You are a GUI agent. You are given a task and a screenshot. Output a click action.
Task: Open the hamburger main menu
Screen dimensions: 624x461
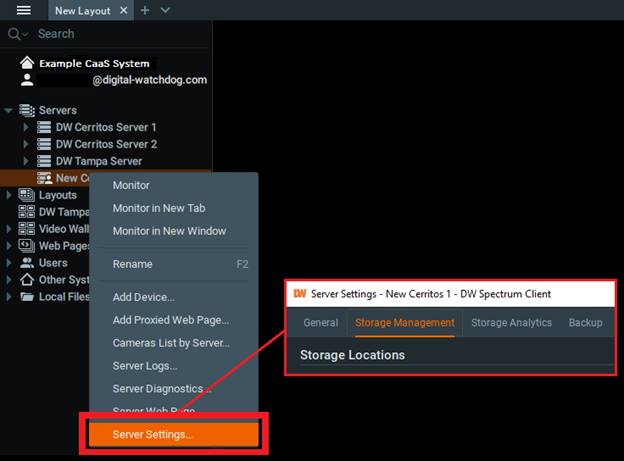tap(24, 10)
